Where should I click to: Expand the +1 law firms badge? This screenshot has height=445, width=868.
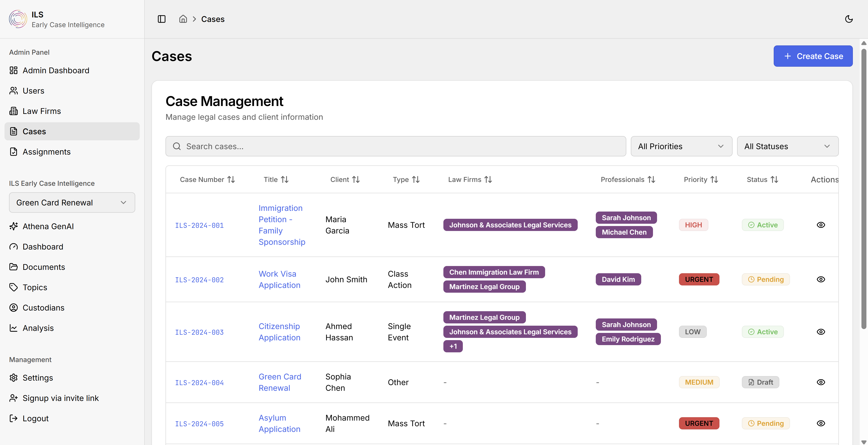pyautogui.click(x=453, y=346)
